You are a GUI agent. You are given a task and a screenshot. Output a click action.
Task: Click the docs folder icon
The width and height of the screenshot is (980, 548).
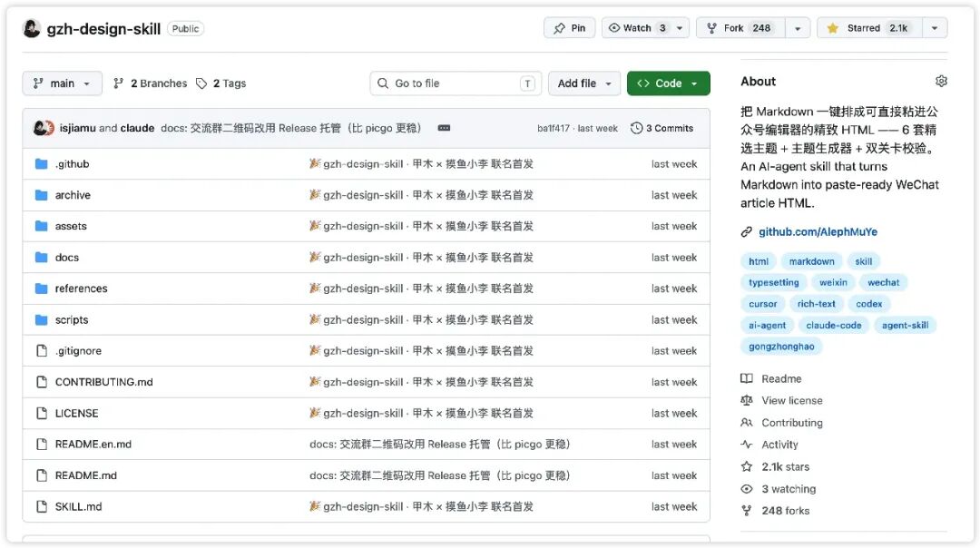pyautogui.click(x=41, y=258)
